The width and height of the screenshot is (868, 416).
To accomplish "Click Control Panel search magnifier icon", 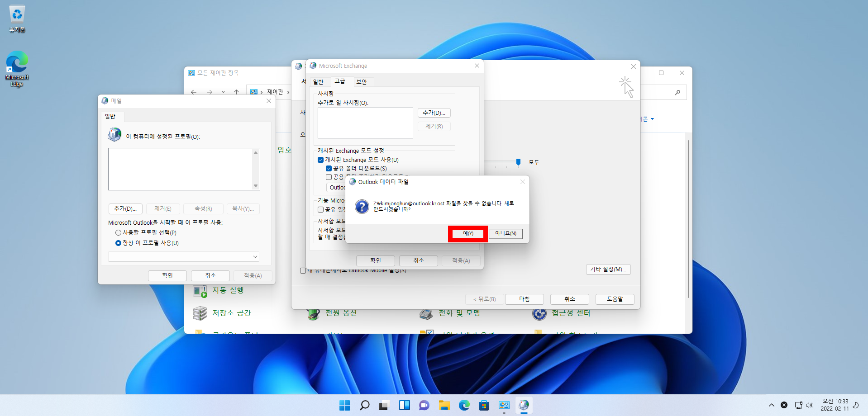I will tap(677, 92).
